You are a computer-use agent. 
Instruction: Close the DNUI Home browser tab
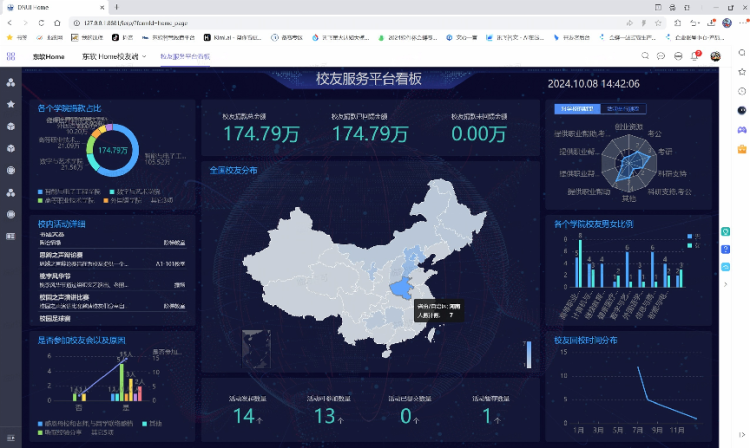[102, 7]
